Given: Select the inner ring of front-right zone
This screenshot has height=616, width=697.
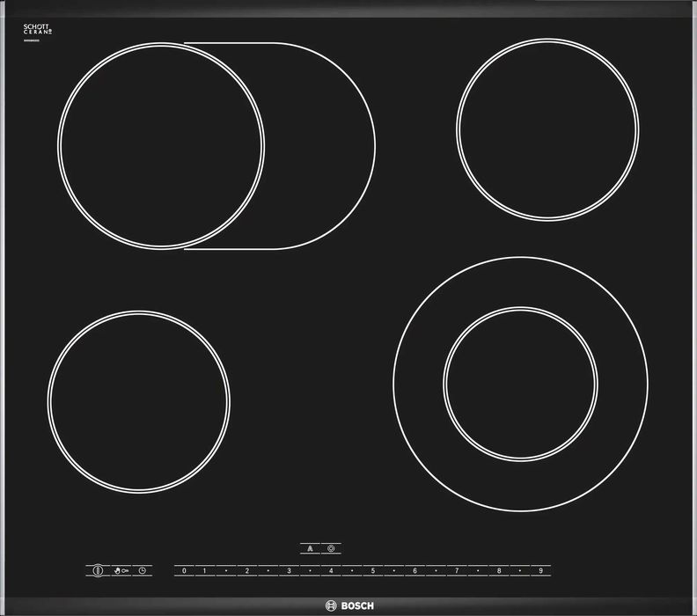Looking at the screenshot, I should tap(520, 385).
